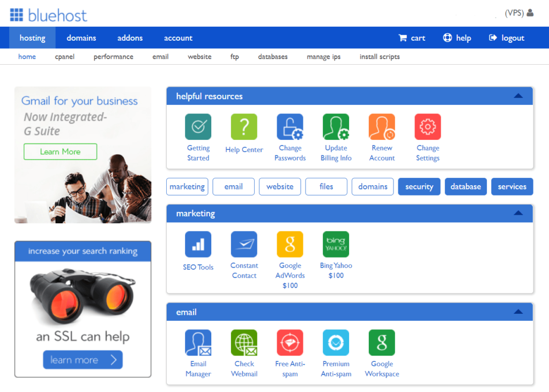Open the manage ips sub-navigation item
The image size is (549, 392).
pyautogui.click(x=323, y=57)
